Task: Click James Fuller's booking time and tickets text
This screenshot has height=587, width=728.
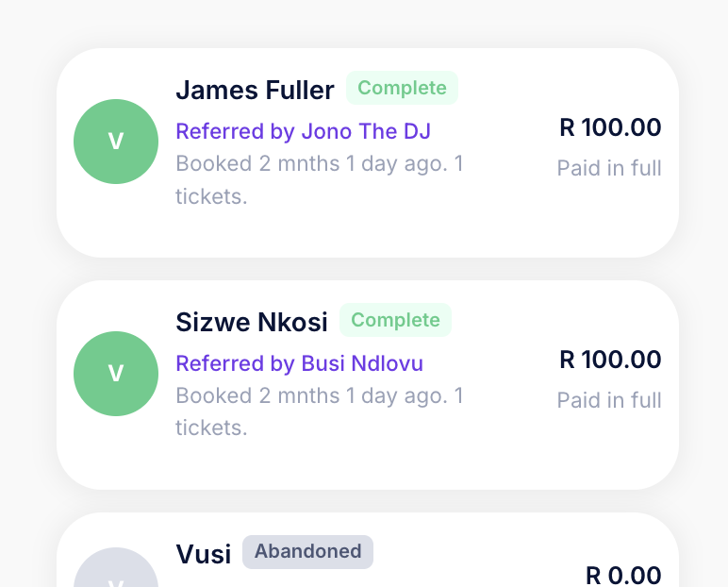Action: click(x=319, y=179)
